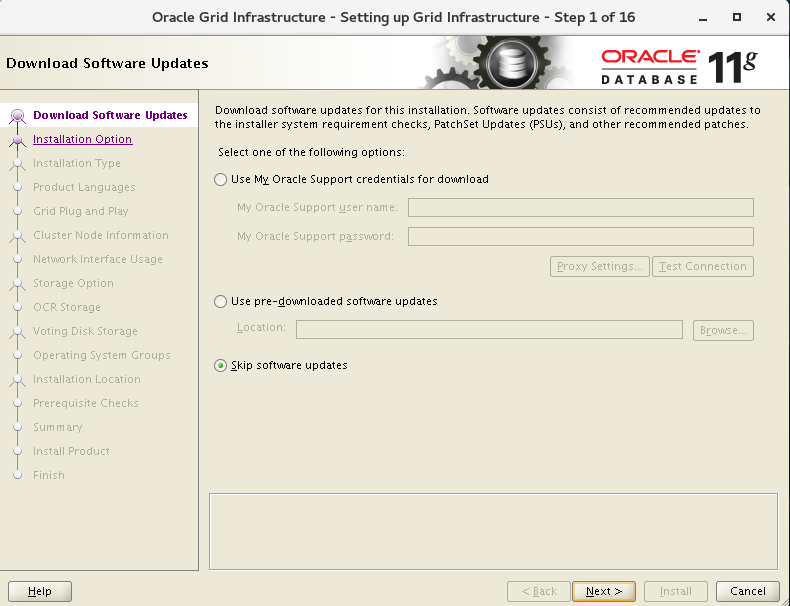Viewport: 790px width, 606px height.
Task: Select Use My Oracle Support credentials radio
Action: point(220,179)
